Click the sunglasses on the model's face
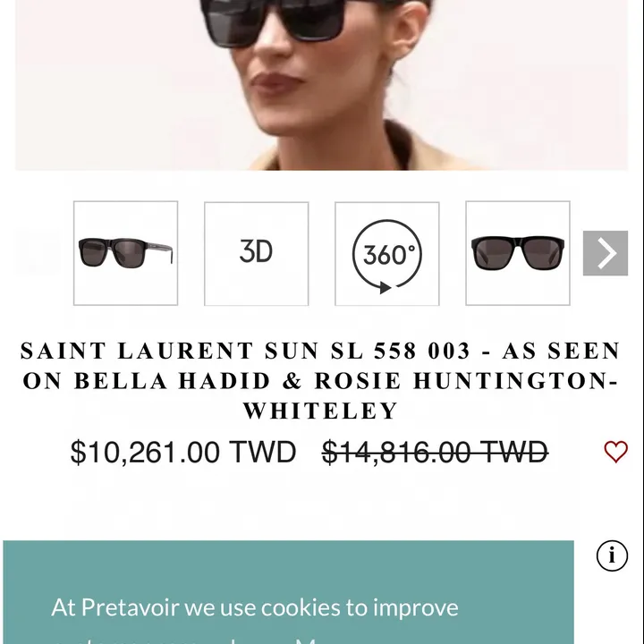The image size is (644, 644). 275,22
